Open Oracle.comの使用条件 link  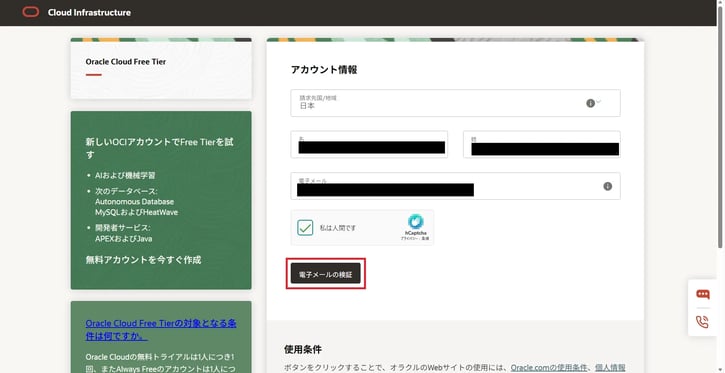click(549, 368)
